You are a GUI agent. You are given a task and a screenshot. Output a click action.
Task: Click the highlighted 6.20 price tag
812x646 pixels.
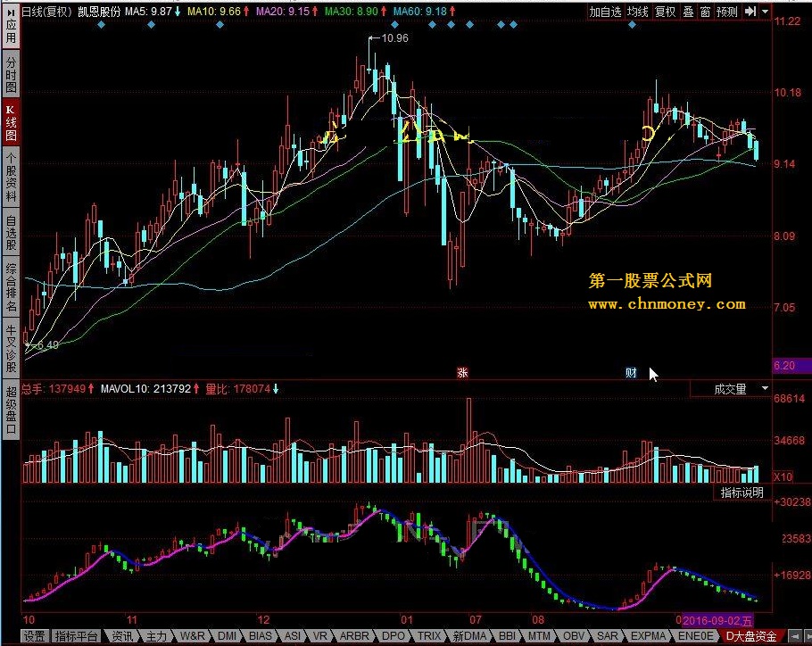tap(791, 366)
